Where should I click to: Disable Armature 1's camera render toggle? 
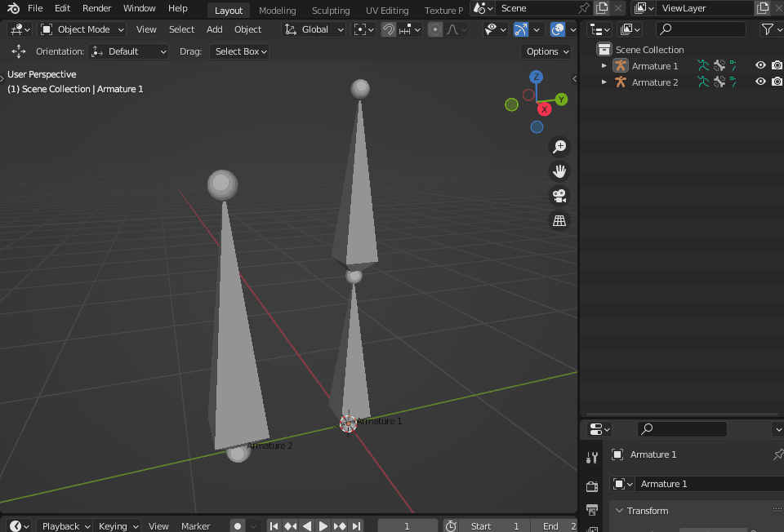pos(777,65)
